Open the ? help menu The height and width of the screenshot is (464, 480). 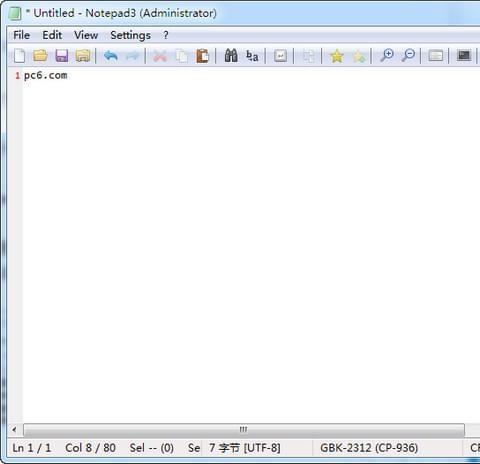(x=166, y=35)
